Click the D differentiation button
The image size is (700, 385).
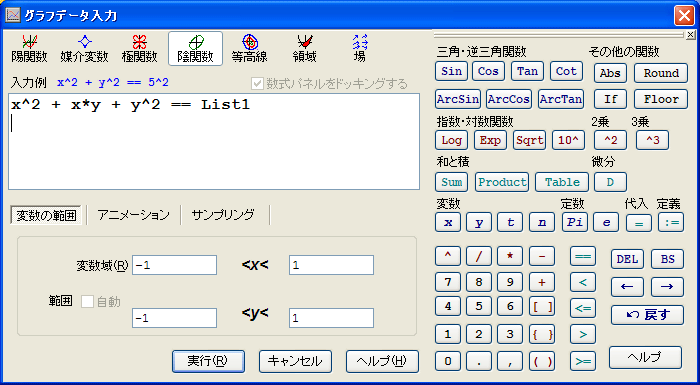click(x=610, y=182)
